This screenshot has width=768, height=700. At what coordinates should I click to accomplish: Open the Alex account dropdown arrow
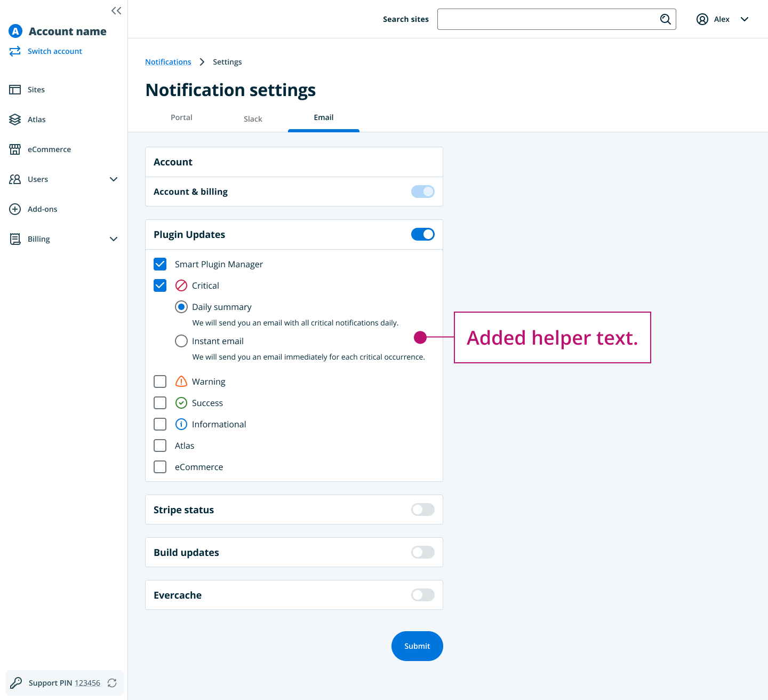pyautogui.click(x=745, y=19)
